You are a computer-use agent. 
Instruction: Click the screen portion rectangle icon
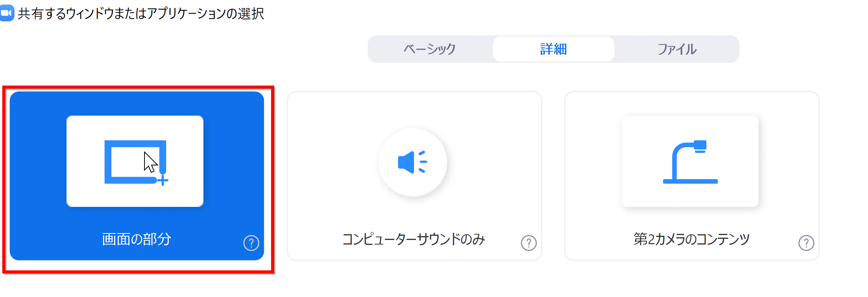click(136, 162)
